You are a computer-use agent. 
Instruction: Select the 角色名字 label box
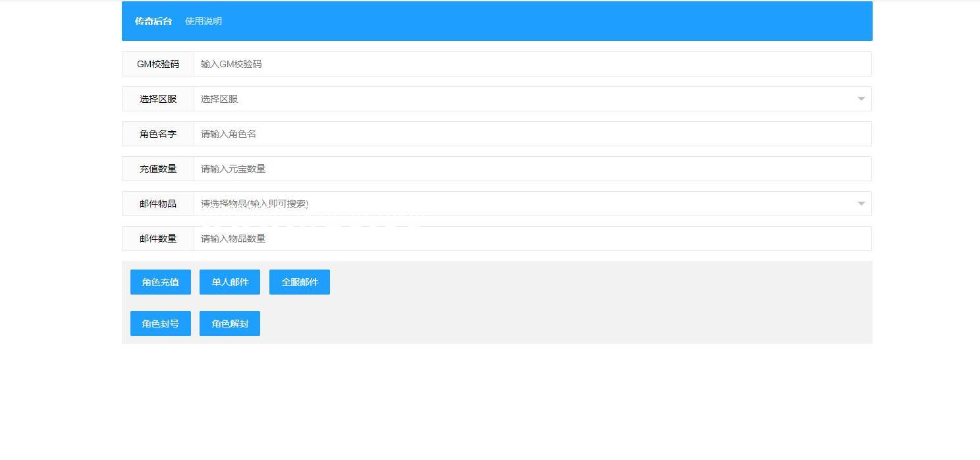point(158,134)
